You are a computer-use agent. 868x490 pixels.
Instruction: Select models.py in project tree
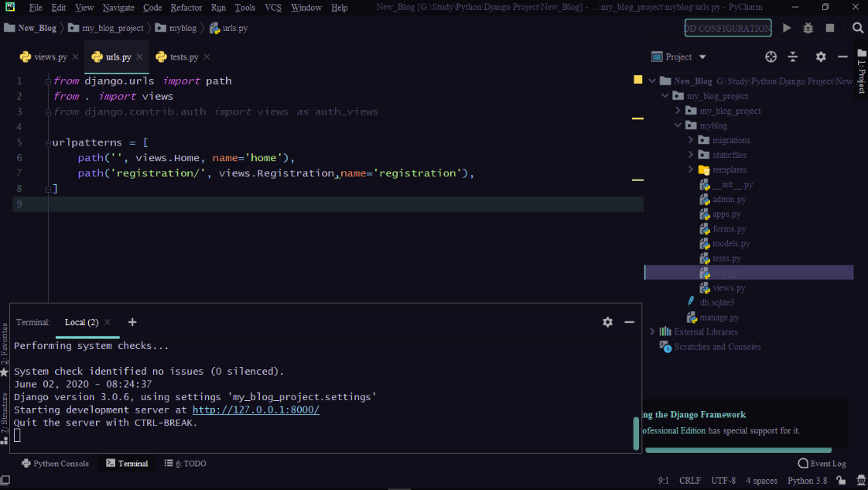731,244
